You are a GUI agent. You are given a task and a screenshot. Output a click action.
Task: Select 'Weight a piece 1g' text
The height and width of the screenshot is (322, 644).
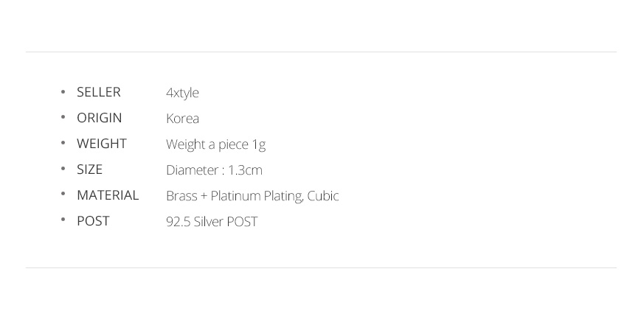[215, 145]
